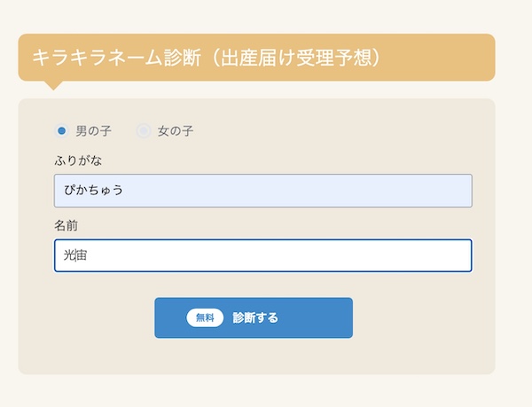The height and width of the screenshot is (407, 532).
Task: Focus the 名前 input field
Action: (x=262, y=255)
